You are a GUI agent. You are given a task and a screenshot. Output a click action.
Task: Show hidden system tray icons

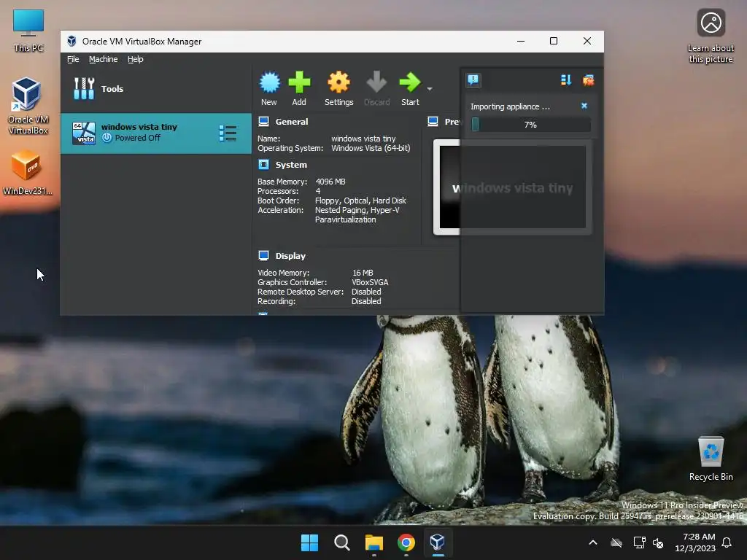[x=593, y=542]
